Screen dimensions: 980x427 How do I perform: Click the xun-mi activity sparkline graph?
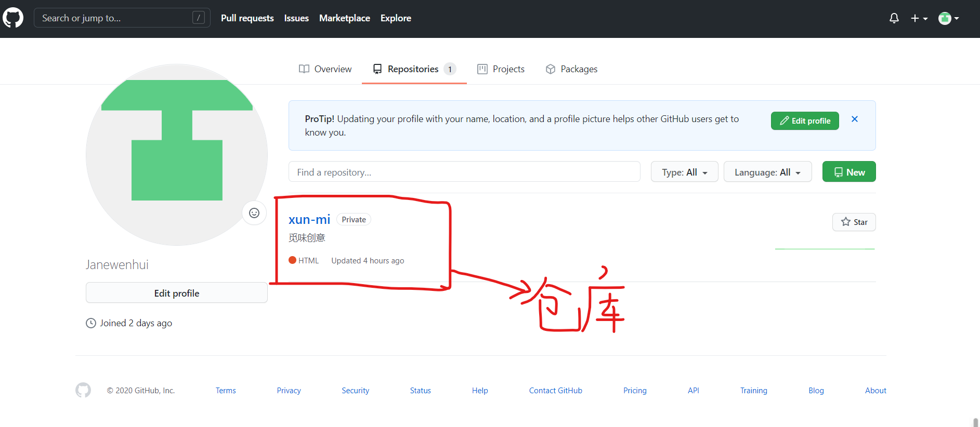point(825,249)
